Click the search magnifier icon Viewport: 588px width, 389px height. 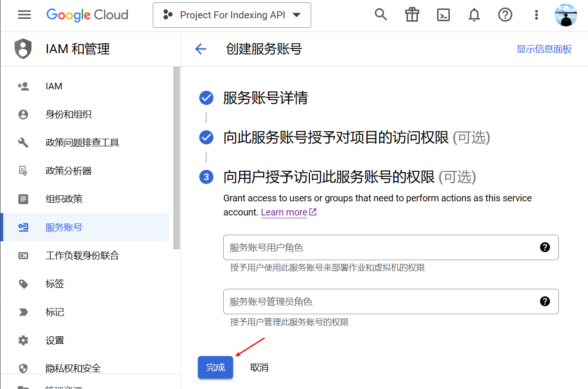click(x=381, y=15)
